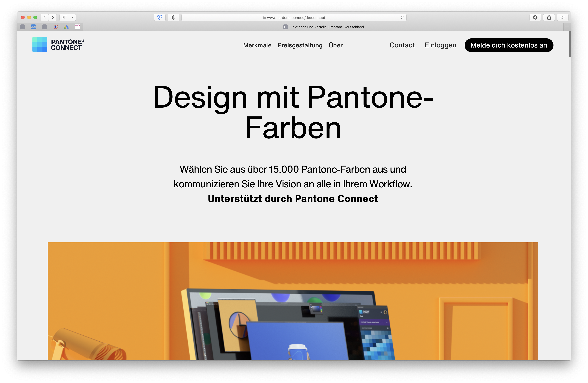This screenshot has height=383, width=588.
Task: Show the tab overview grid
Action: click(x=563, y=17)
